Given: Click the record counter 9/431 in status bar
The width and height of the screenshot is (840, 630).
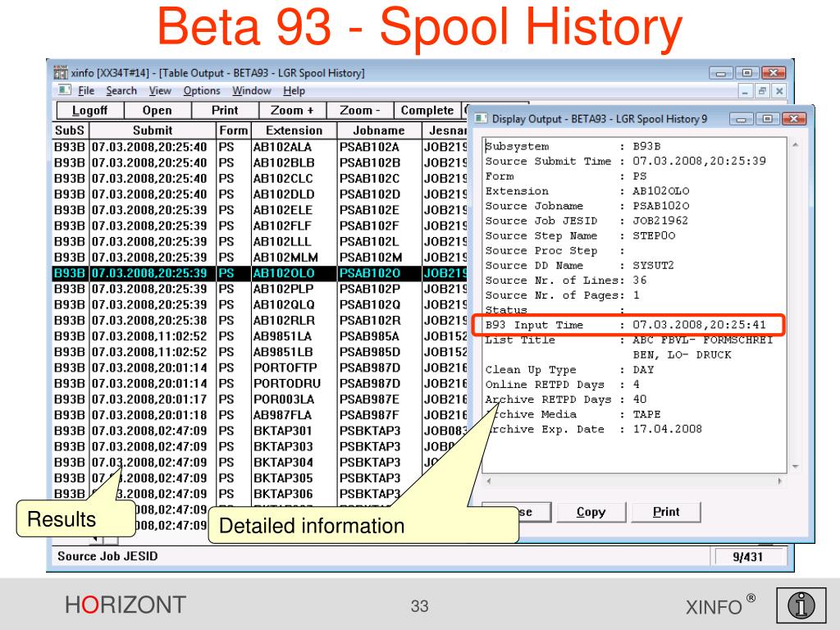Looking at the screenshot, I should click(x=748, y=557).
